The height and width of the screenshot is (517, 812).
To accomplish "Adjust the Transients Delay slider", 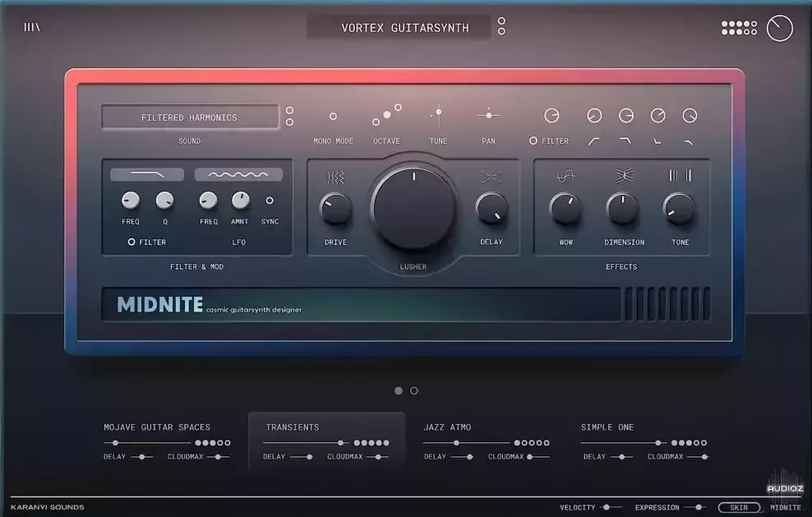I will click(x=302, y=457).
